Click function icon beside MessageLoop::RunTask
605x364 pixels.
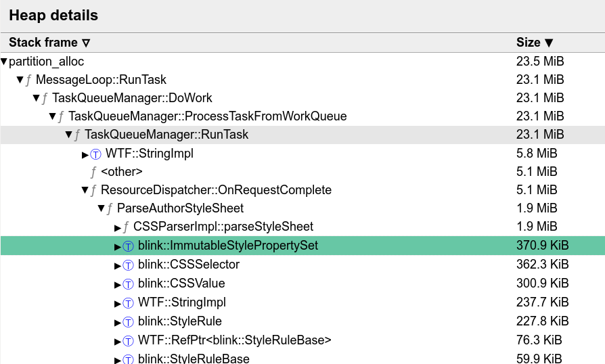(28, 81)
